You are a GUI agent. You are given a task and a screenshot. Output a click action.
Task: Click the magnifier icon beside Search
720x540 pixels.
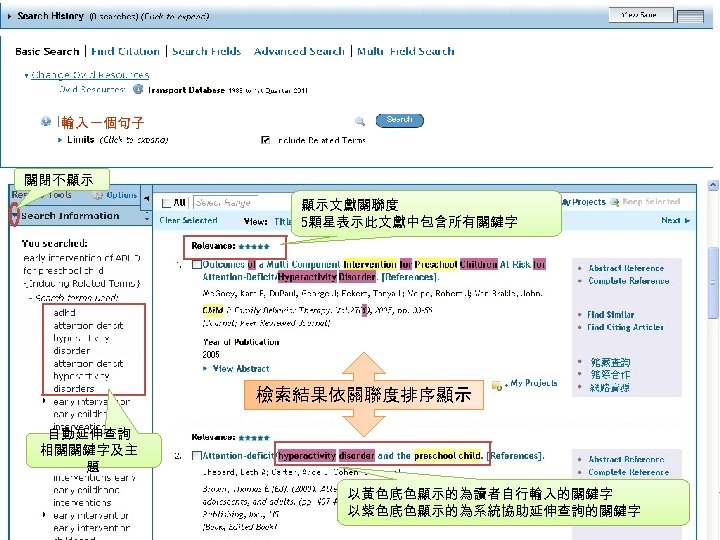pyautogui.click(x=360, y=121)
